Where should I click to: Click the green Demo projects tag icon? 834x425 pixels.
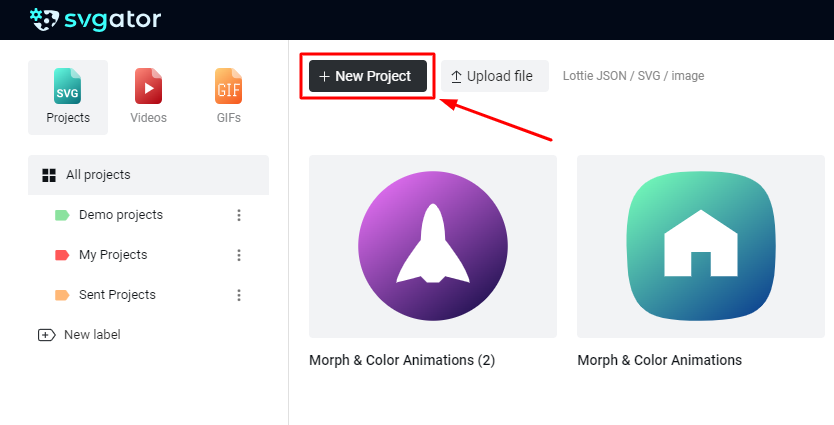[x=62, y=215]
